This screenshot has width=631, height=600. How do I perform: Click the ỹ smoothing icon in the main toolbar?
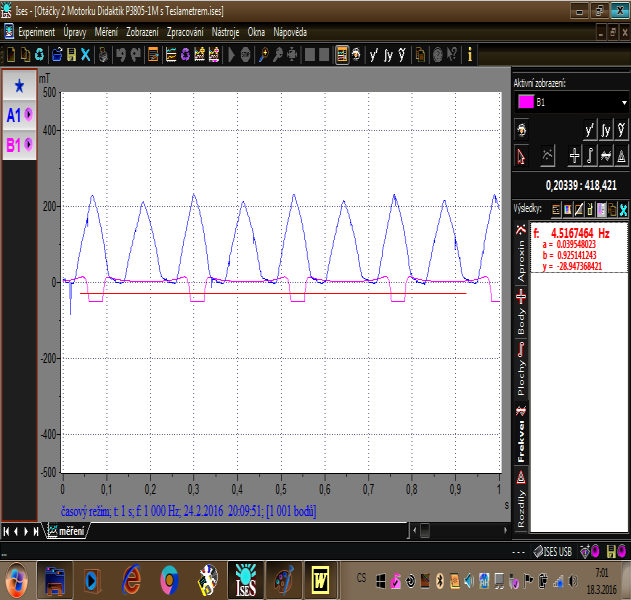[x=402, y=54]
